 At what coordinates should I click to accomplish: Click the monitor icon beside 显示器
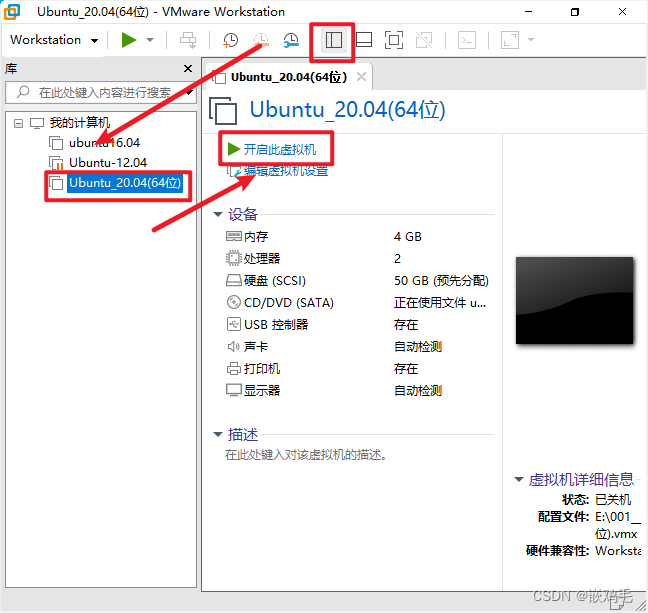(x=233, y=390)
